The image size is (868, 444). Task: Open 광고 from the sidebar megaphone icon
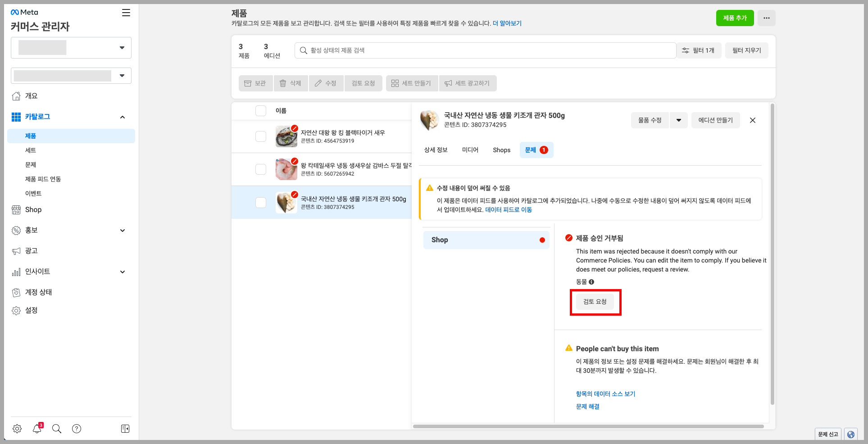[31, 251]
